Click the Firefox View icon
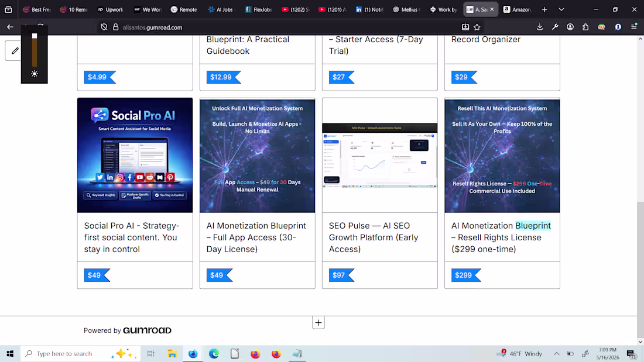The image size is (644, 362). pos(8,9)
